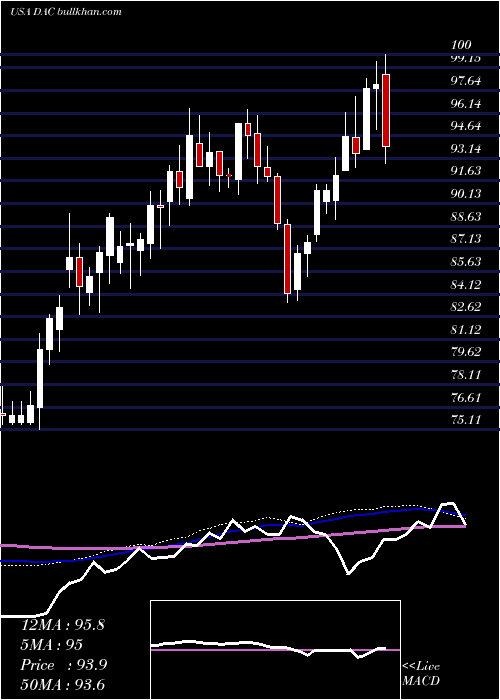Screen dimensions: 500x700
Task: Click the 78.11 price axis label
Action: (x=466, y=375)
